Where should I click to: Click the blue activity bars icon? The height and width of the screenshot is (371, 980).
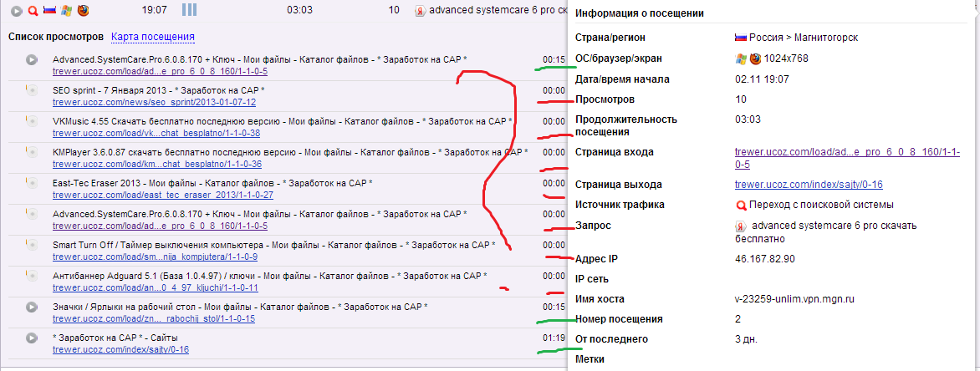click(189, 10)
